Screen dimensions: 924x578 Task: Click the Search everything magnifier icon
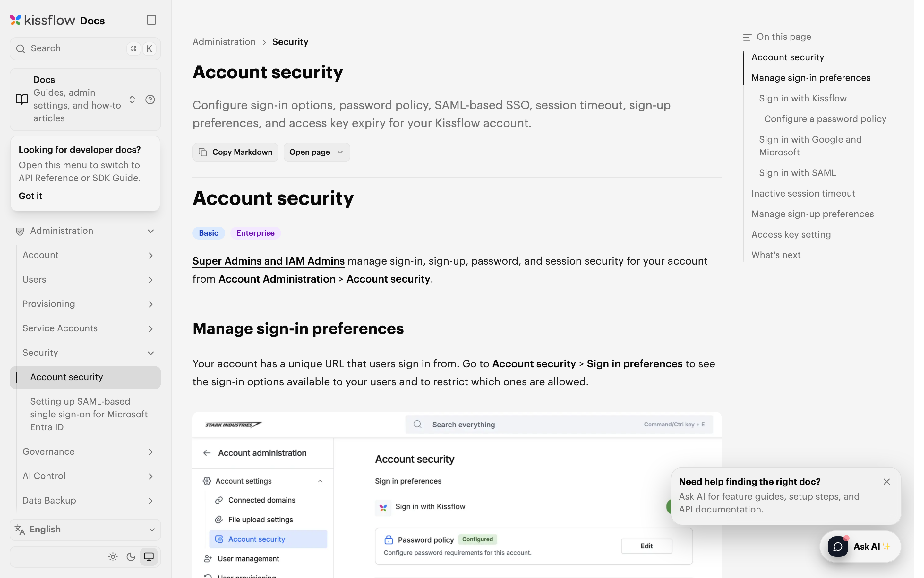click(x=418, y=424)
